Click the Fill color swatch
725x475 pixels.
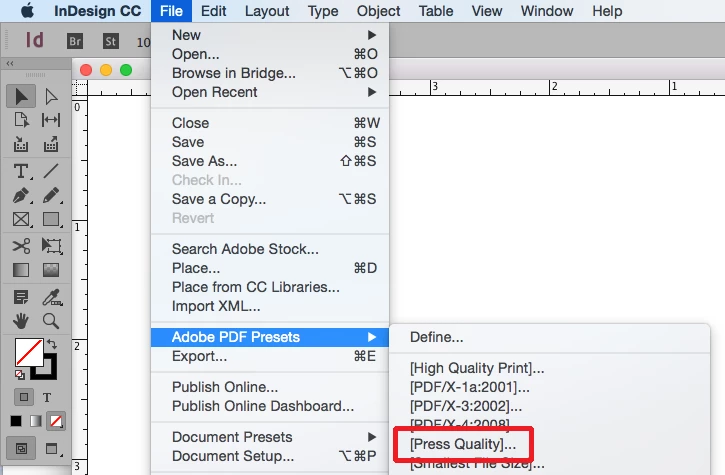coord(29,353)
